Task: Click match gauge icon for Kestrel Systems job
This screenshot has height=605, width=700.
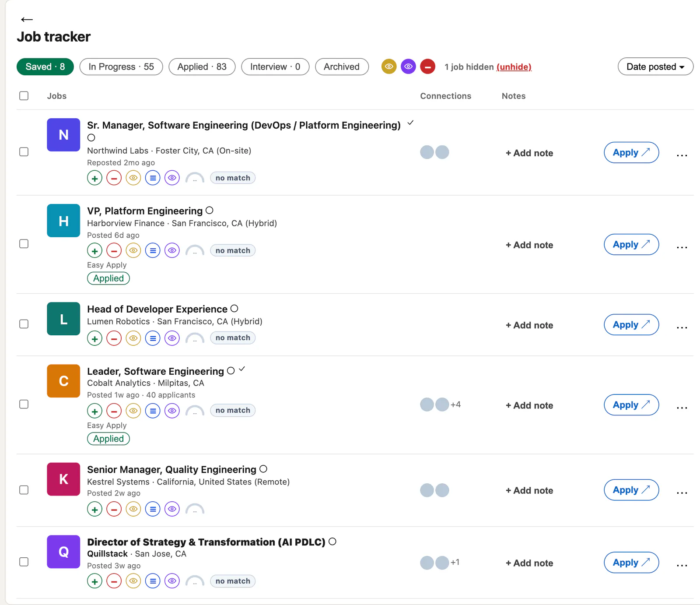Action: [195, 509]
